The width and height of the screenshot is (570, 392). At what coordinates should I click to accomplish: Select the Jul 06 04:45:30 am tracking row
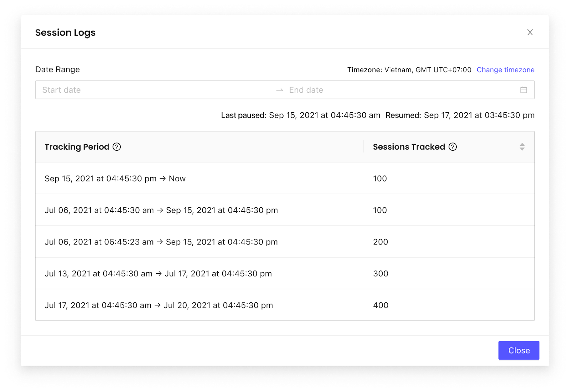click(285, 210)
